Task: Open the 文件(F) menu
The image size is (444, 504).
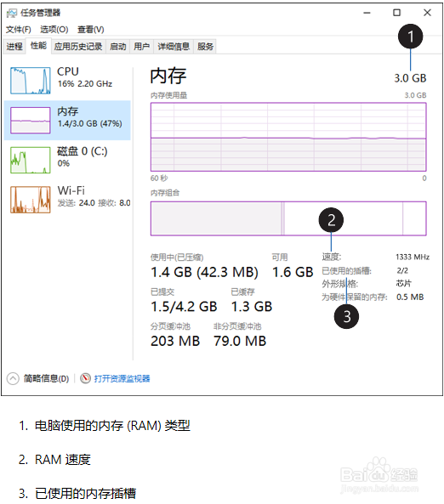Action: pos(19,30)
